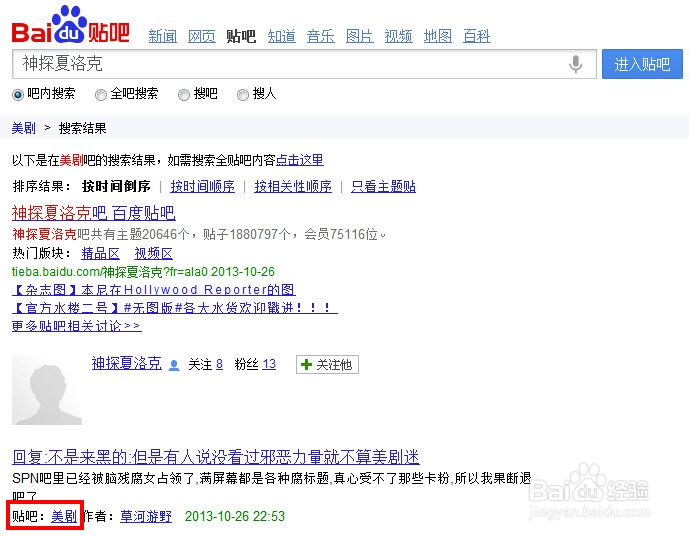Click the timestamp 2013-10-26 22:53
The width and height of the screenshot is (689, 536).
point(235,516)
